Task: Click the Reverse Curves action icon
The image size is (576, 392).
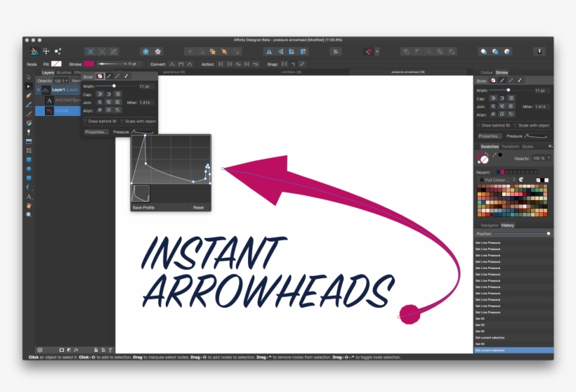Action: 256,64
